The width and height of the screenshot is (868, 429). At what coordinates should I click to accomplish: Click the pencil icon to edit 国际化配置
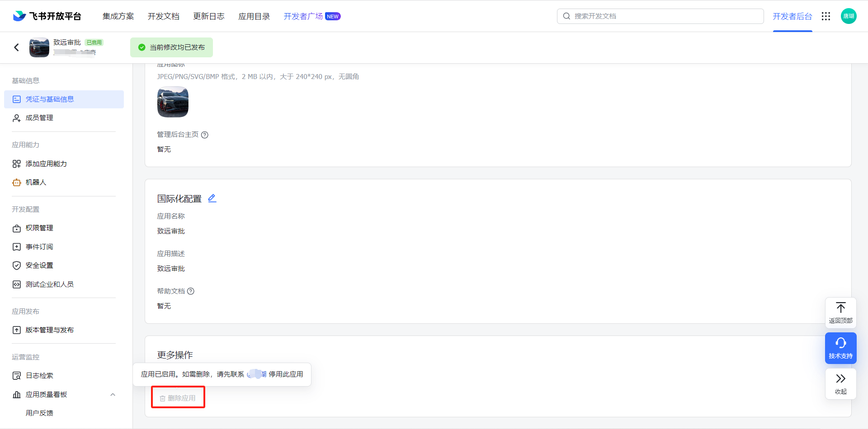212,198
